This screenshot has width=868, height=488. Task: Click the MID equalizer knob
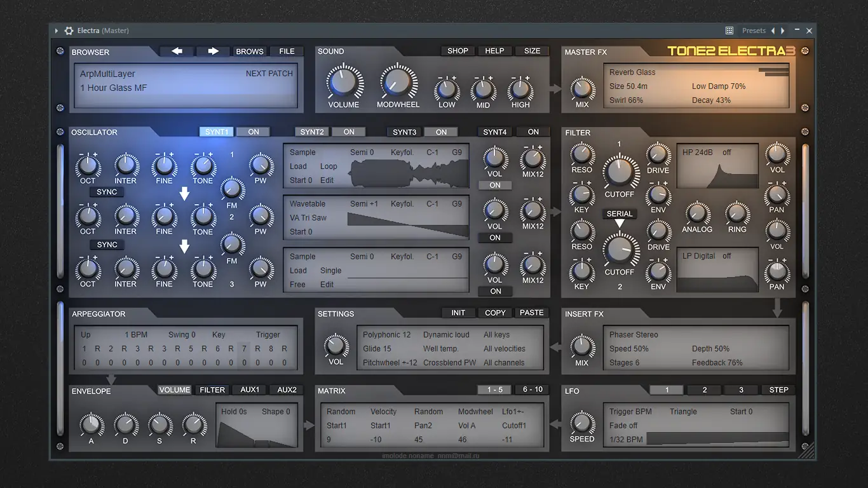point(483,90)
